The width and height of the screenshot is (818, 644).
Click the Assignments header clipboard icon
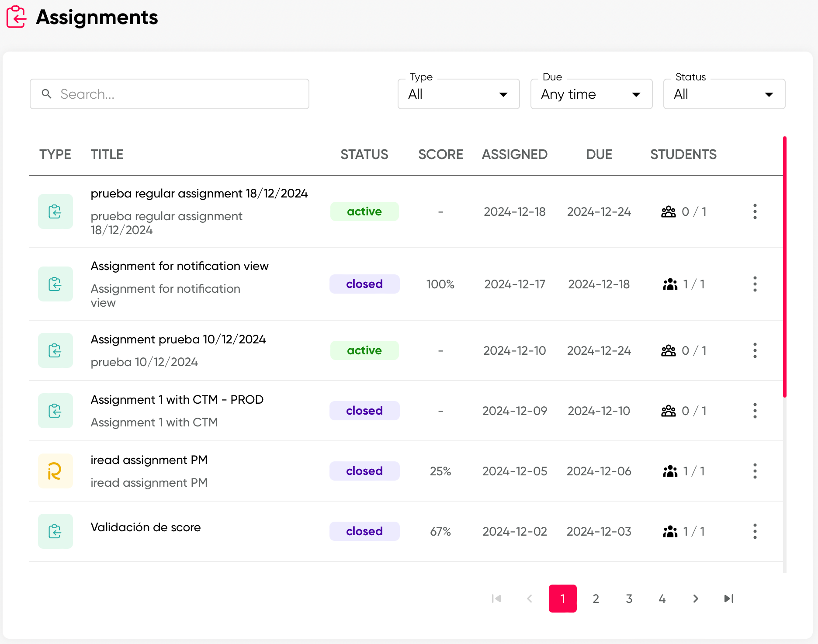click(x=17, y=17)
